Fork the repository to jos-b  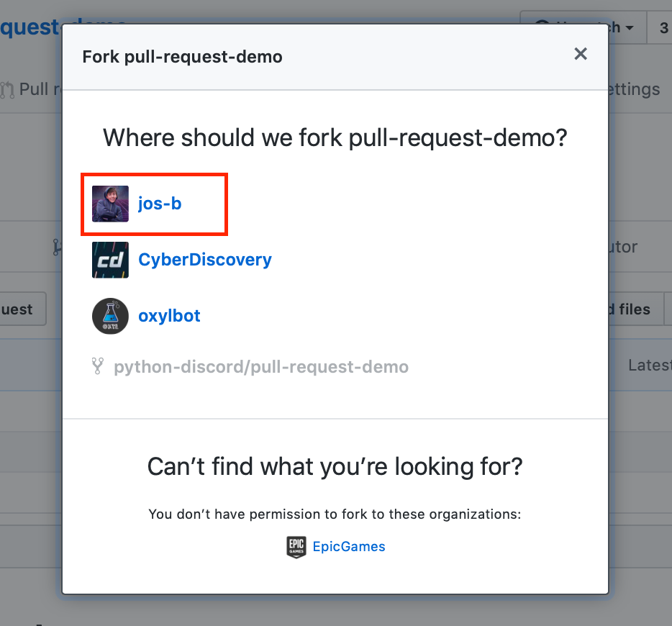(160, 204)
